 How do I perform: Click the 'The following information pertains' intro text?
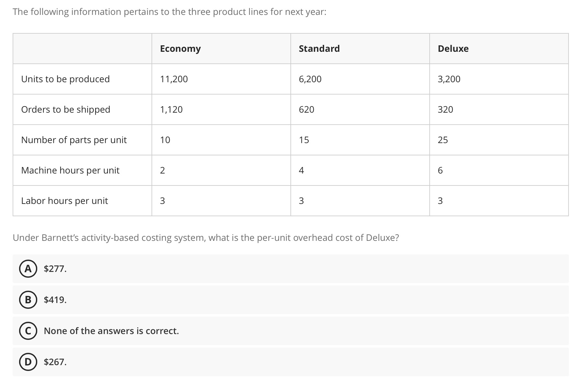point(169,12)
